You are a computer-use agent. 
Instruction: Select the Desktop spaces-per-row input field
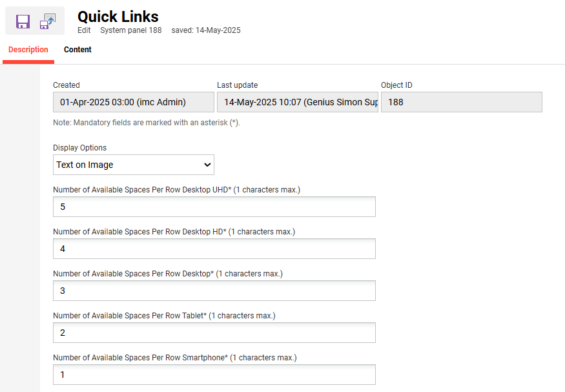[x=214, y=291]
